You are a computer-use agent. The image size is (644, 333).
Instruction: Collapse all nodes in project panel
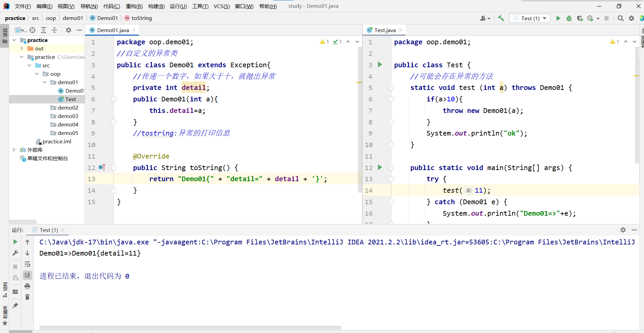pos(54,30)
